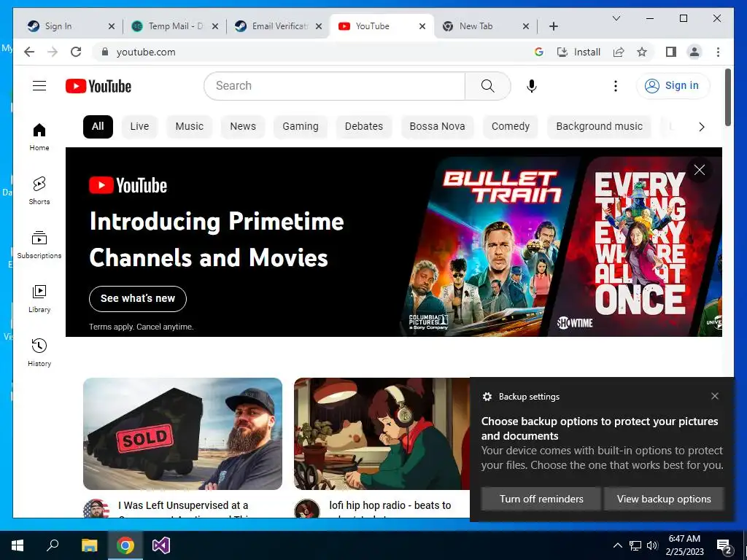Viewport: 747px width, 560px height.
Task: Close the Temp Mail tab
Action: point(215,26)
